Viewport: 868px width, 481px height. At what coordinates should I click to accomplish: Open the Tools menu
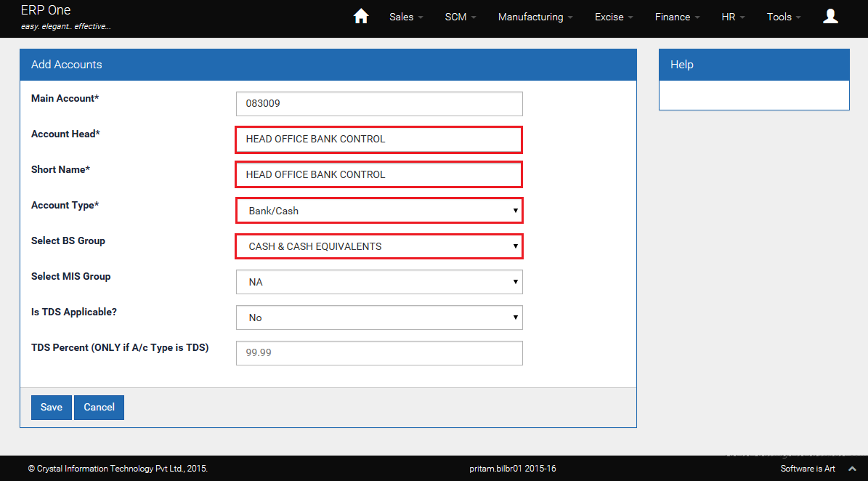[x=784, y=17]
